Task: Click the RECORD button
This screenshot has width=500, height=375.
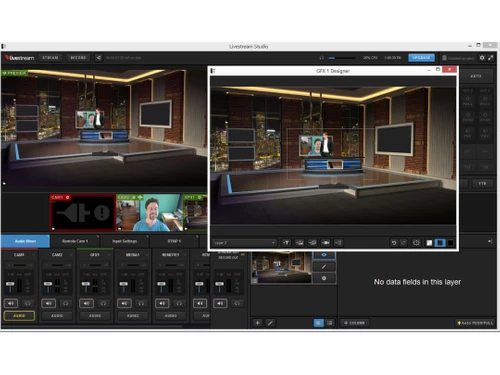Action: 78,58
